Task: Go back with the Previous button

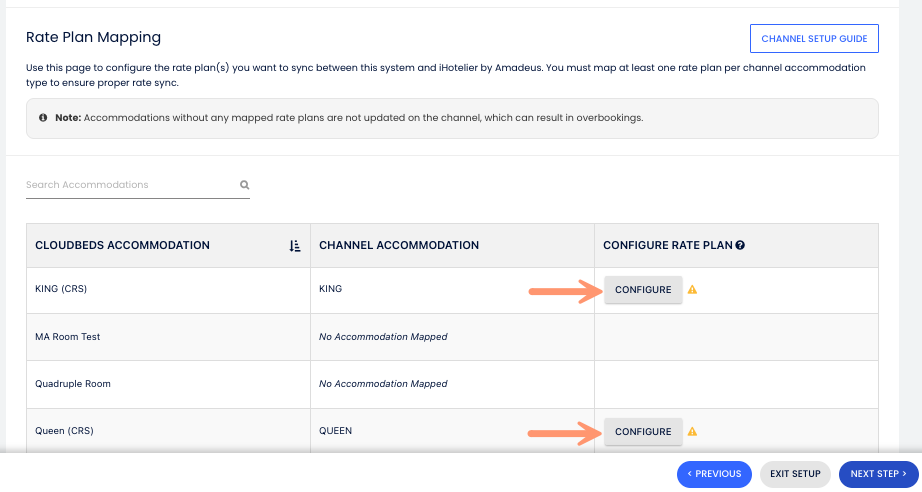Action: (714, 474)
